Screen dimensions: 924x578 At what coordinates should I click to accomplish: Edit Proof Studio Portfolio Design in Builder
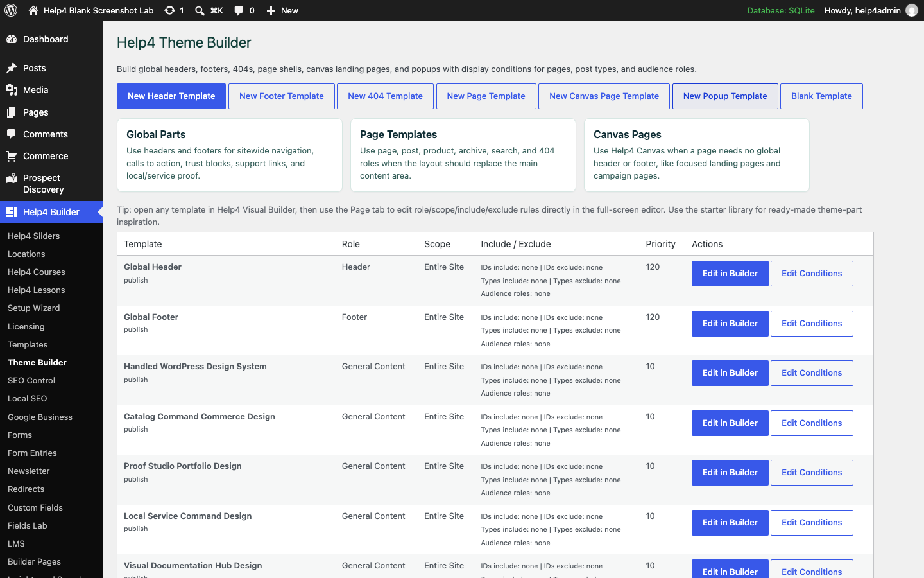[730, 473]
